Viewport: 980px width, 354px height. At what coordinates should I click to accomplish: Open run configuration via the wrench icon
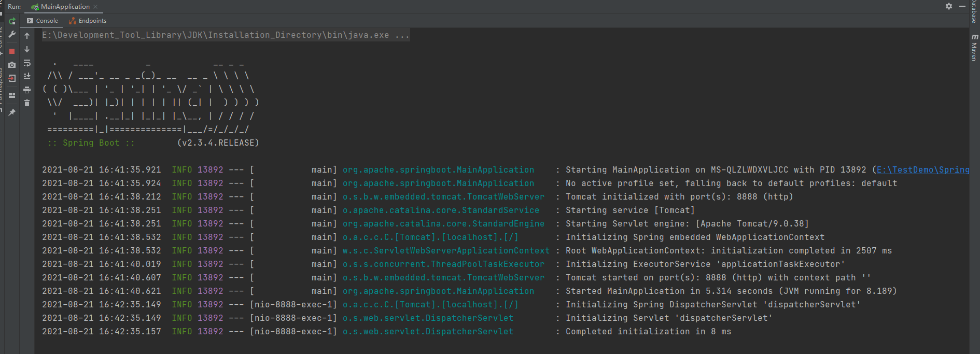pos(12,35)
